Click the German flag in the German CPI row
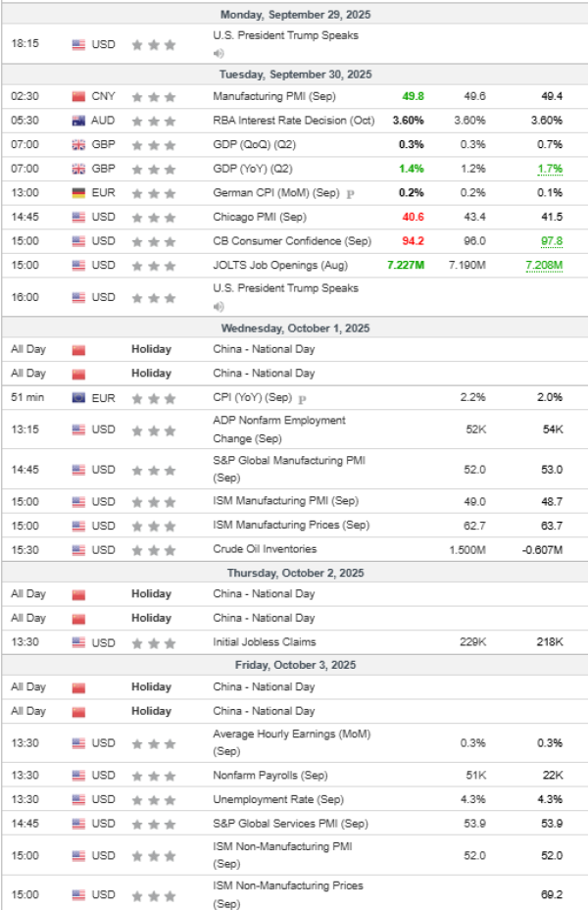This screenshot has height=910, width=588. [x=79, y=193]
